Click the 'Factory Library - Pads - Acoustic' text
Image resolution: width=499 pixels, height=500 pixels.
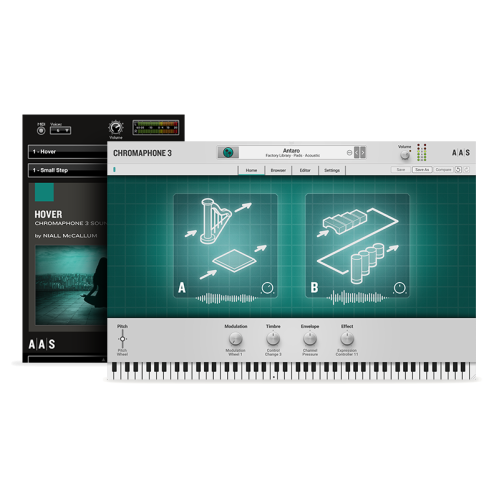pyautogui.click(x=292, y=156)
